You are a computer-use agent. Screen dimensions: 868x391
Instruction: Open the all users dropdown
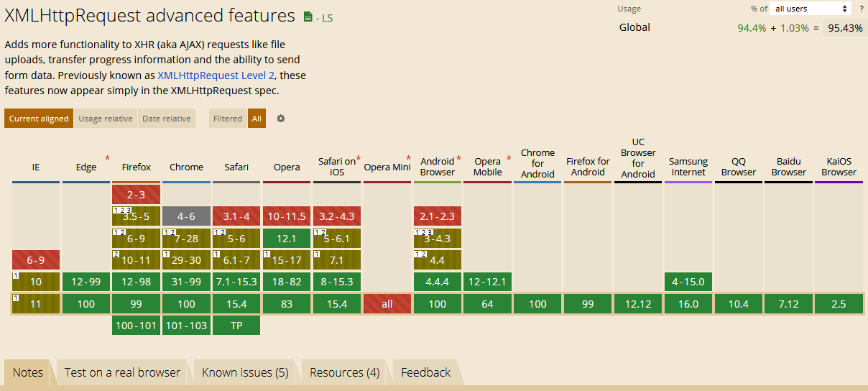(x=811, y=9)
